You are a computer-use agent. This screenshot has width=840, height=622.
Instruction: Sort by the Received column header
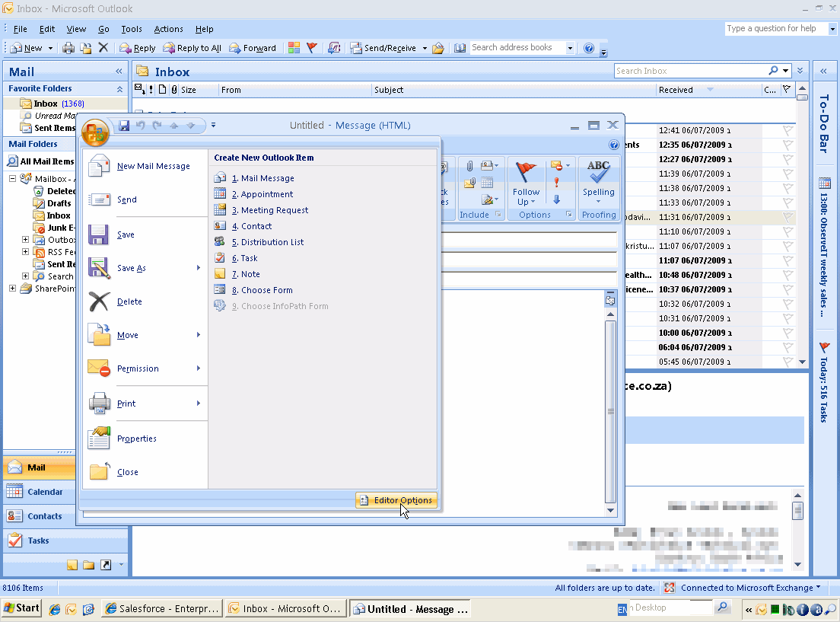point(708,90)
